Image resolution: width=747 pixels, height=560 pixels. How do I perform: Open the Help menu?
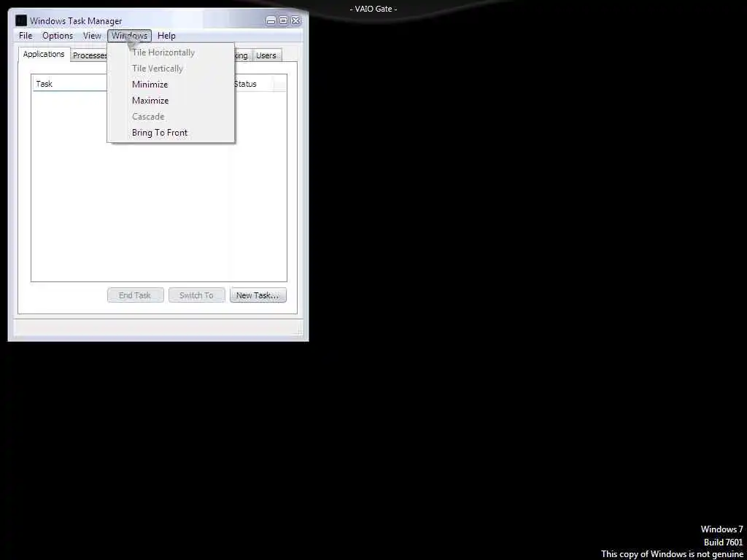[166, 36]
